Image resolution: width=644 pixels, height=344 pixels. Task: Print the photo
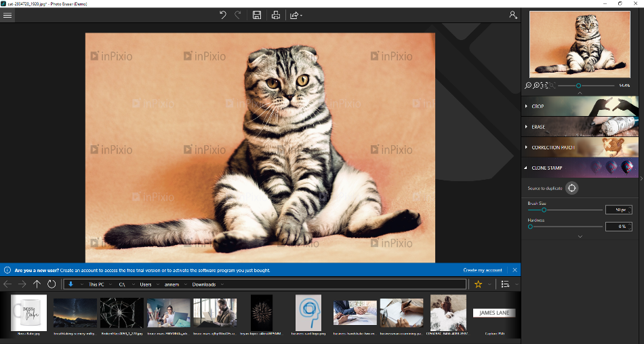[276, 16]
